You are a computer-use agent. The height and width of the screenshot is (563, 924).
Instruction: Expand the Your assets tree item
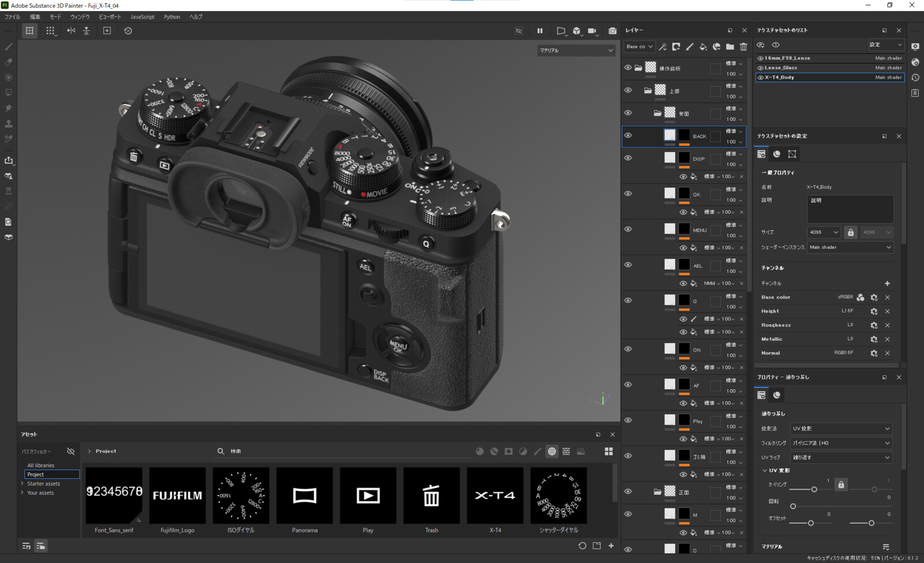pyautogui.click(x=23, y=493)
